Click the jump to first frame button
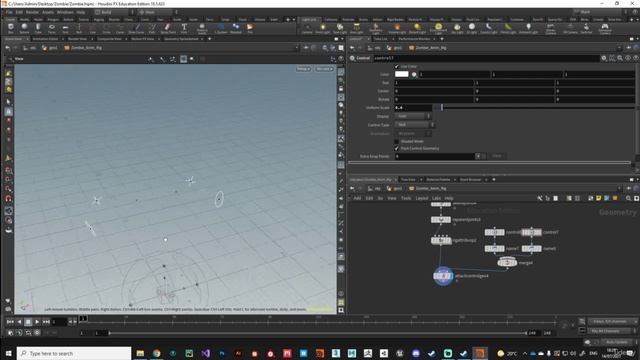The width and height of the screenshot is (640, 360). click(10, 322)
